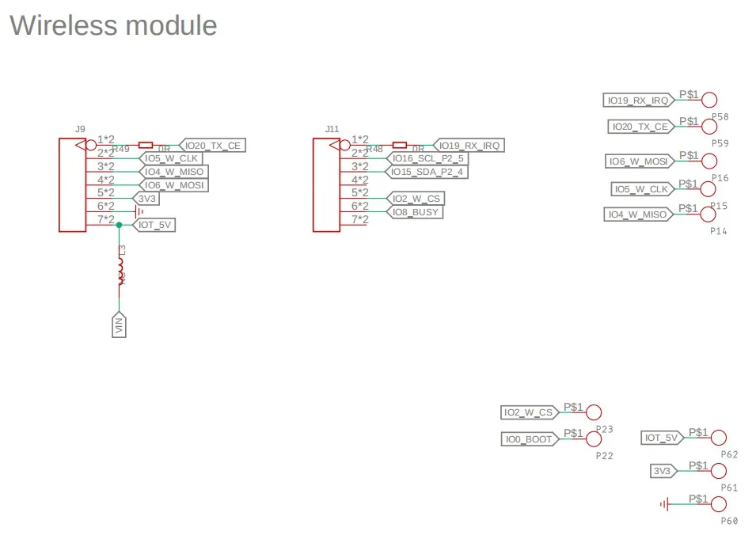Viewport: 756px width, 558px height.
Task: Click pin-1 marker circle on J9
Action: [91, 145]
